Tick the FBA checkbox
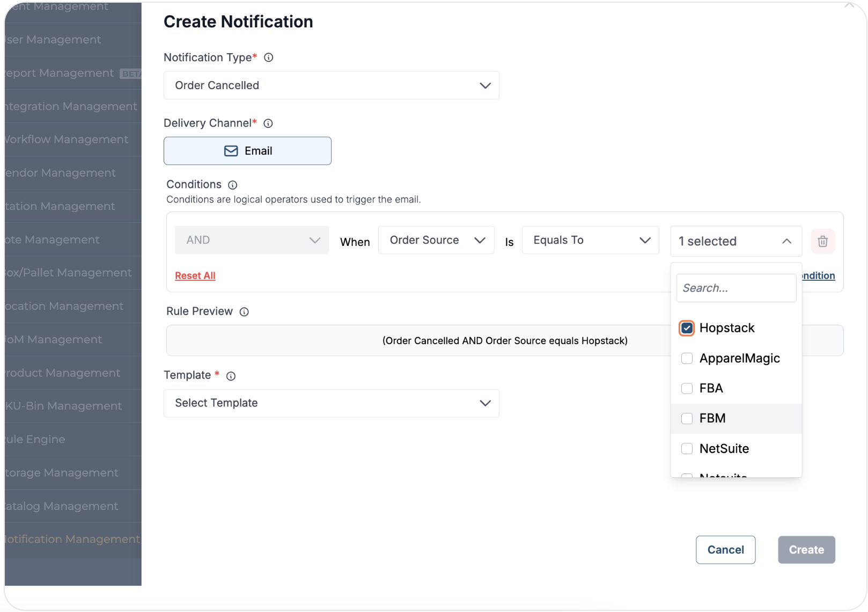Screen dimensions: 868x612 (x=687, y=389)
